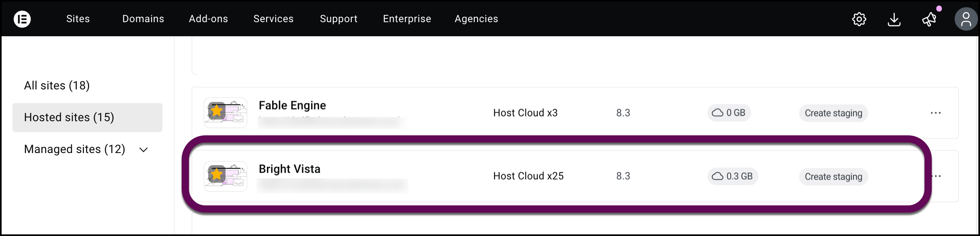980x236 pixels.
Task: Open Fable Engine three-dot options menu
Action: (x=936, y=113)
